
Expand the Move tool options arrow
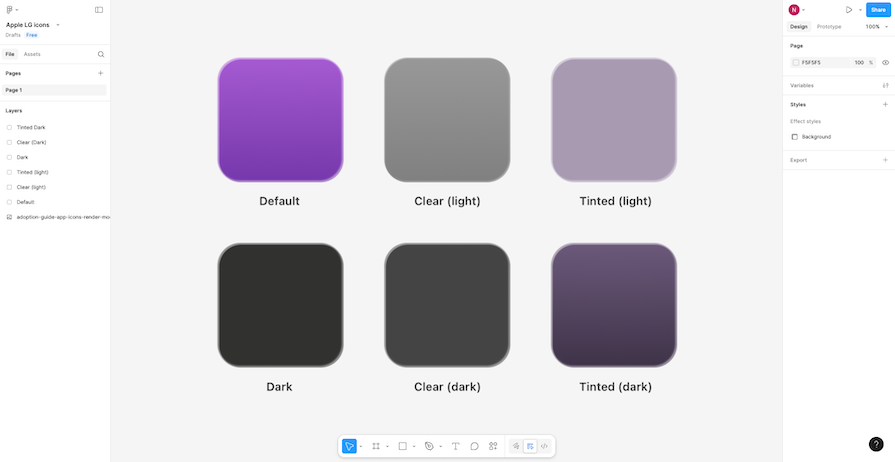[361, 447]
